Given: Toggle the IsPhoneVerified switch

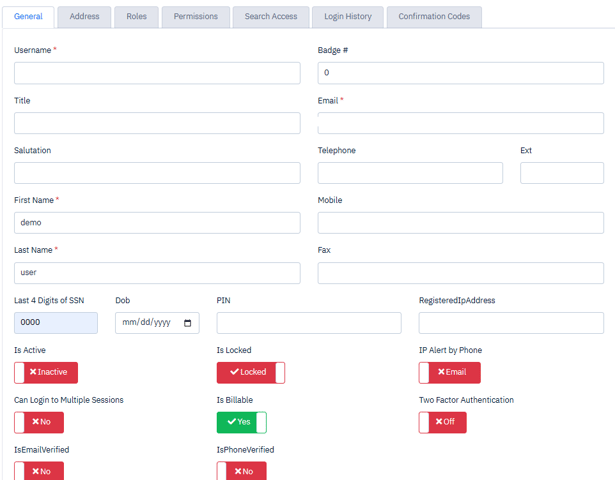Looking at the screenshot, I should tap(241, 470).
